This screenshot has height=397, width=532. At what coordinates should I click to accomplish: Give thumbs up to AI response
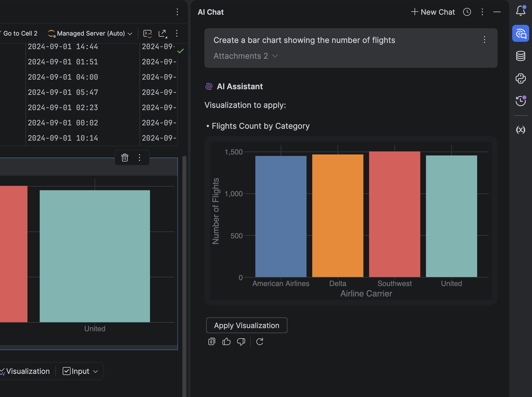[226, 342]
